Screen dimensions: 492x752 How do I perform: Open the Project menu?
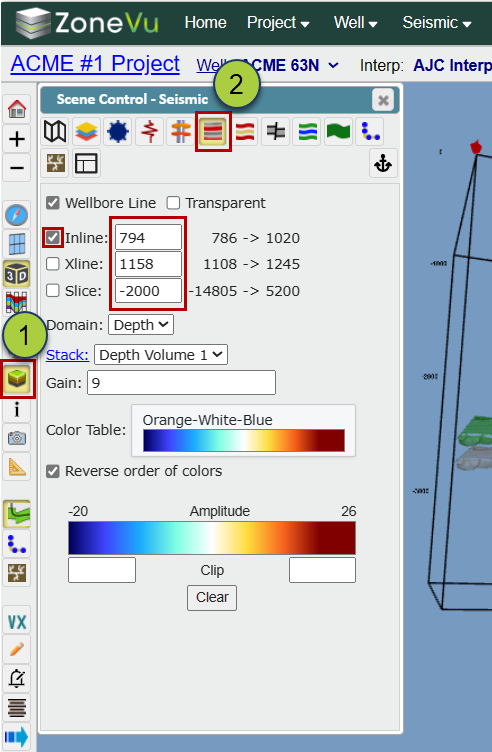click(x=278, y=23)
